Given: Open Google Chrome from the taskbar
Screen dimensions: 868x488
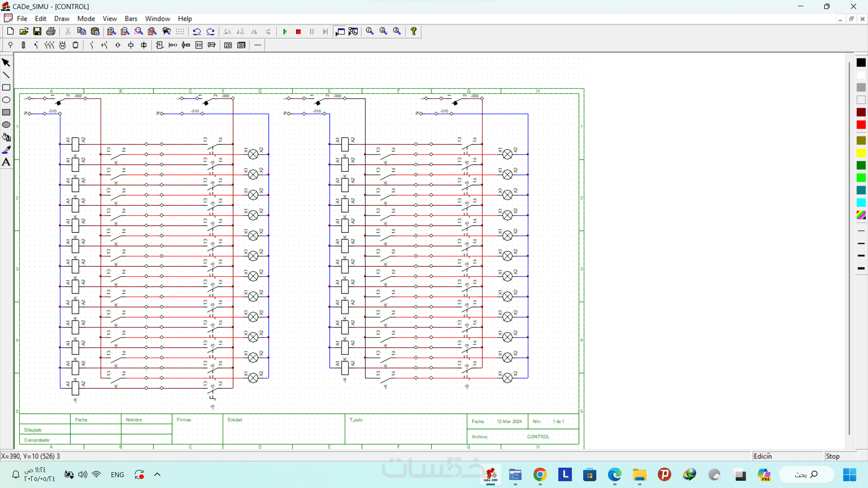Looking at the screenshot, I should pos(540,475).
